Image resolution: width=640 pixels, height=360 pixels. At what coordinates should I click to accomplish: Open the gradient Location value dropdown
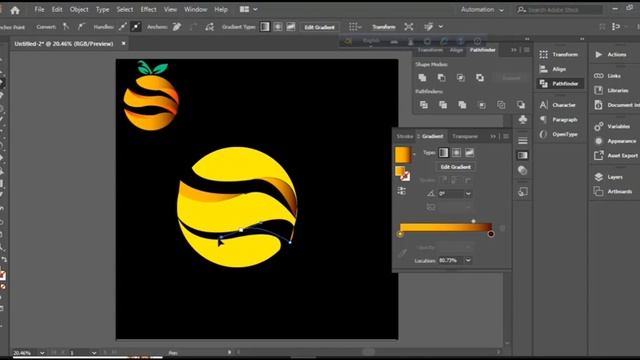(x=468, y=260)
